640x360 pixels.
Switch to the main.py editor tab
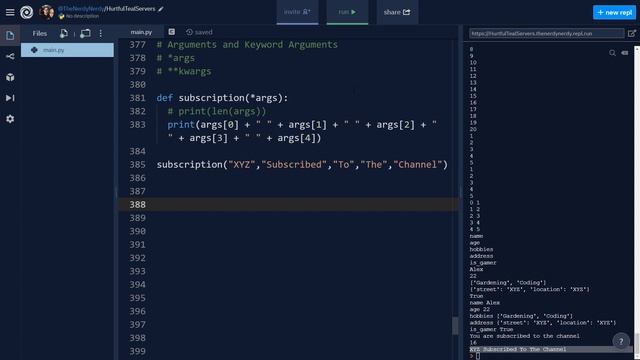[141, 32]
